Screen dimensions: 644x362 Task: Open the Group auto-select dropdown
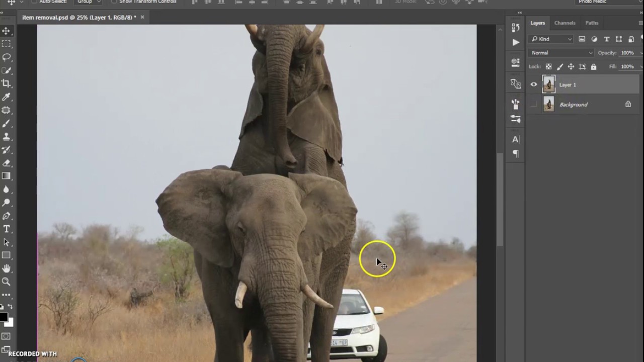tap(89, 2)
